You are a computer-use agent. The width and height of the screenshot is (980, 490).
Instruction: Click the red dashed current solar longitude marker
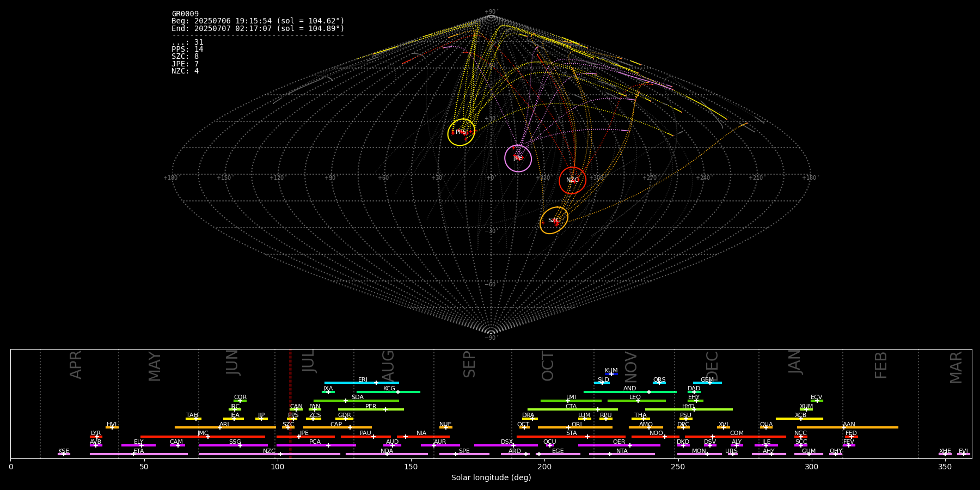(x=290, y=403)
